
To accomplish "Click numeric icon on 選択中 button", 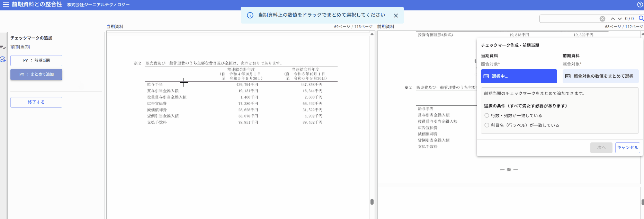I will [486, 76].
